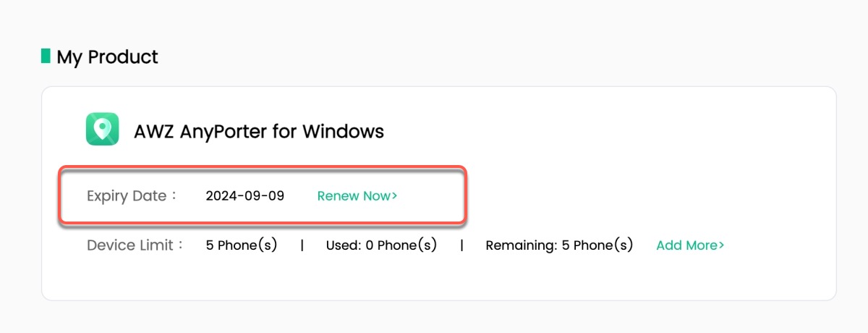
Task: Click the AWZ AnyPorter for Windows title
Action: tap(259, 131)
